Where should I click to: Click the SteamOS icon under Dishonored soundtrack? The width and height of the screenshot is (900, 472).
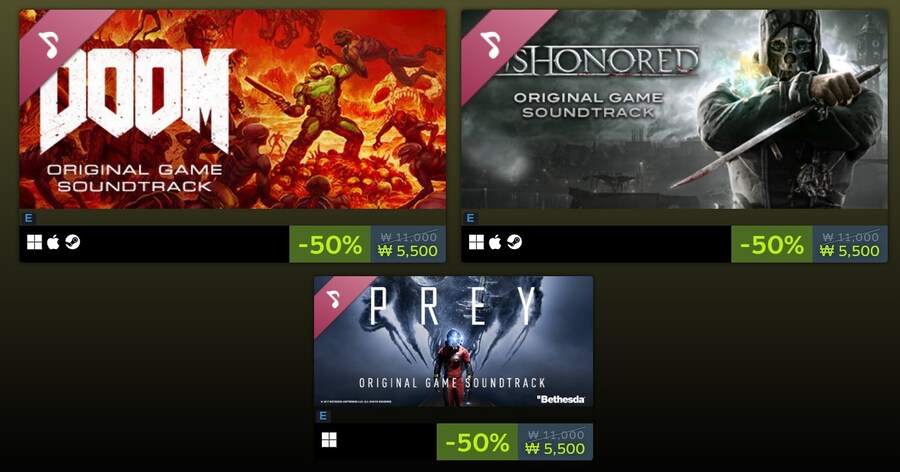514,242
